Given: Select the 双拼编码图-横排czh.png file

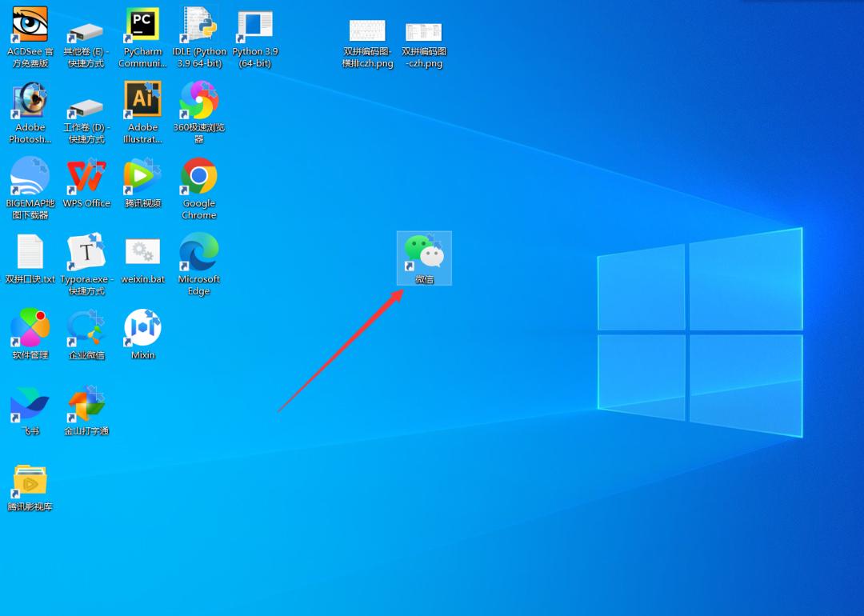Looking at the screenshot, I should pyautogui.click(x=367, y=32).
